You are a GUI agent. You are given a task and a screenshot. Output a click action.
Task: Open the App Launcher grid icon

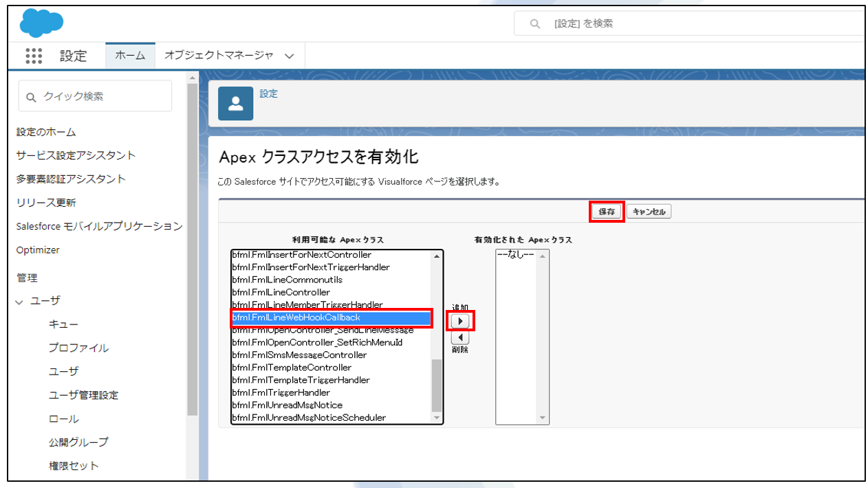(x=34, y=56)
